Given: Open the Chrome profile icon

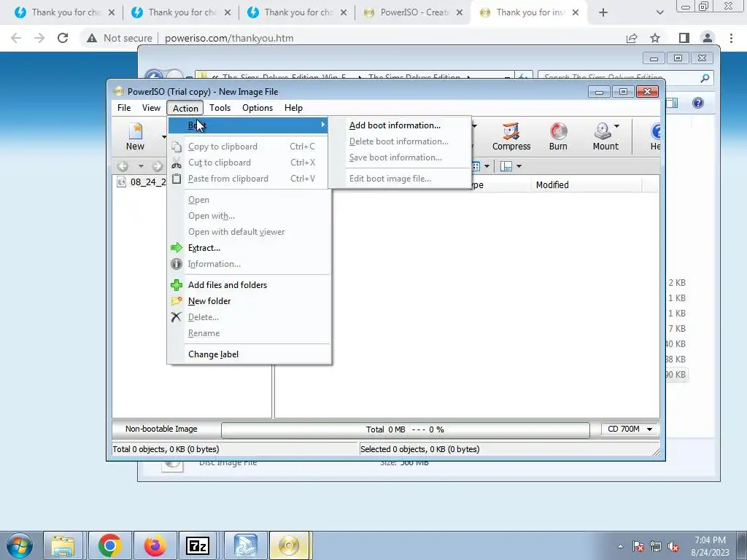Looking at the screenshot, I should coord(708,38).
